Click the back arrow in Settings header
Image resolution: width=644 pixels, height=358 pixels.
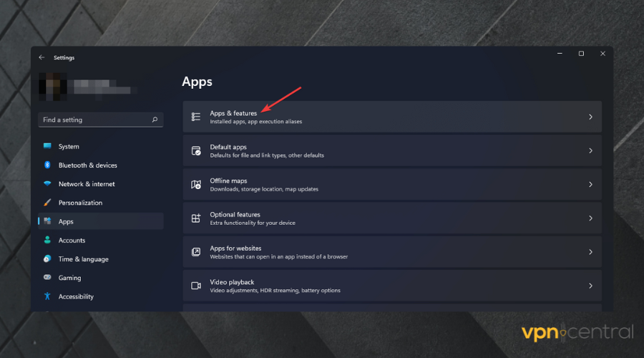tap(42, 57)
